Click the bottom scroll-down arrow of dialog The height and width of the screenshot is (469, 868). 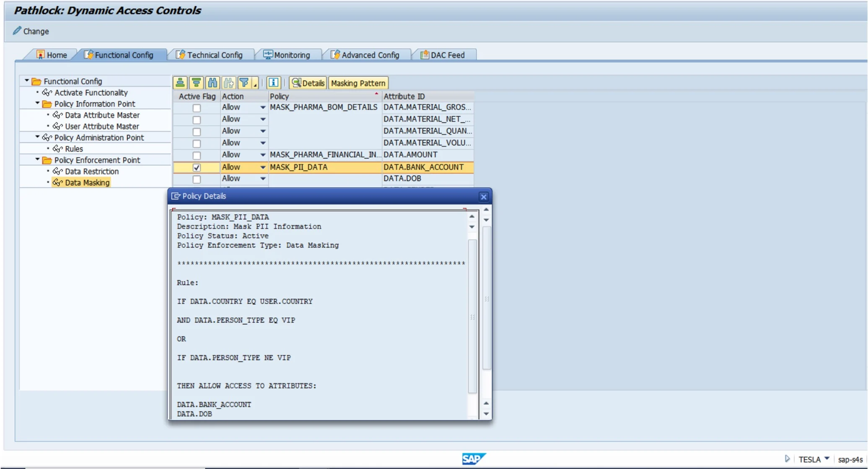(486, 414)
